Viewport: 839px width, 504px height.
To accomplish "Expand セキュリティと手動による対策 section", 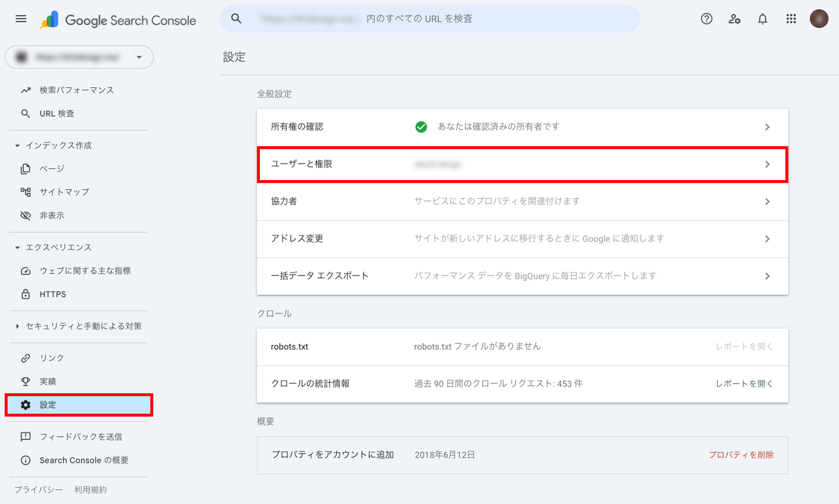I will point(17,326).
